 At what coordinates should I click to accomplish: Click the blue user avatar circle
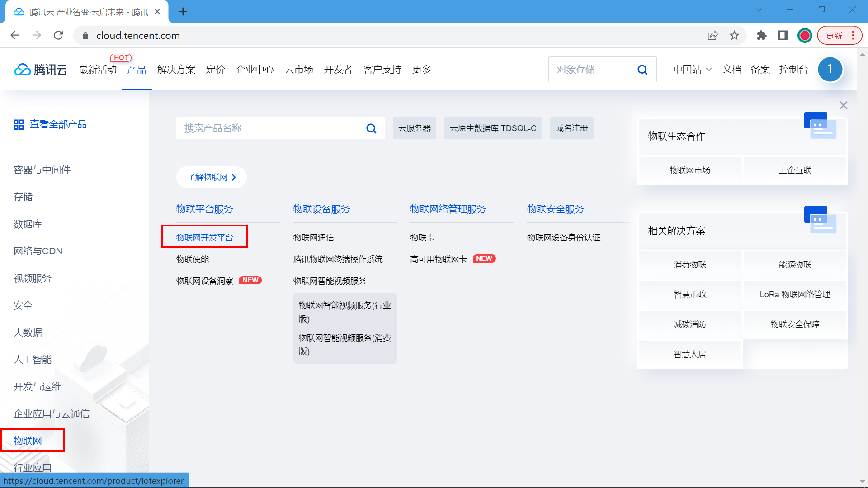[830, 69]
